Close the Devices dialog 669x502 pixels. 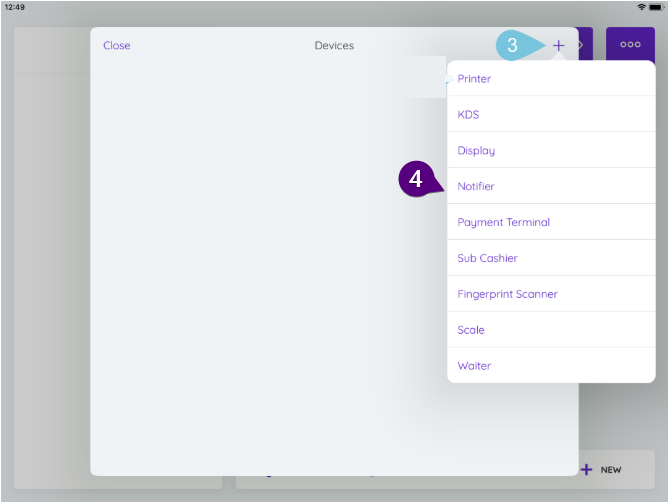click(x=116, y=45)
